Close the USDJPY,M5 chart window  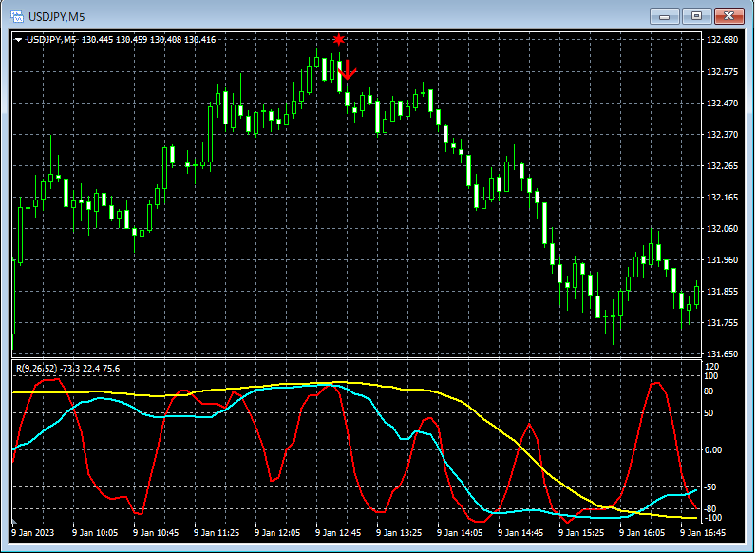click(728, 16)
